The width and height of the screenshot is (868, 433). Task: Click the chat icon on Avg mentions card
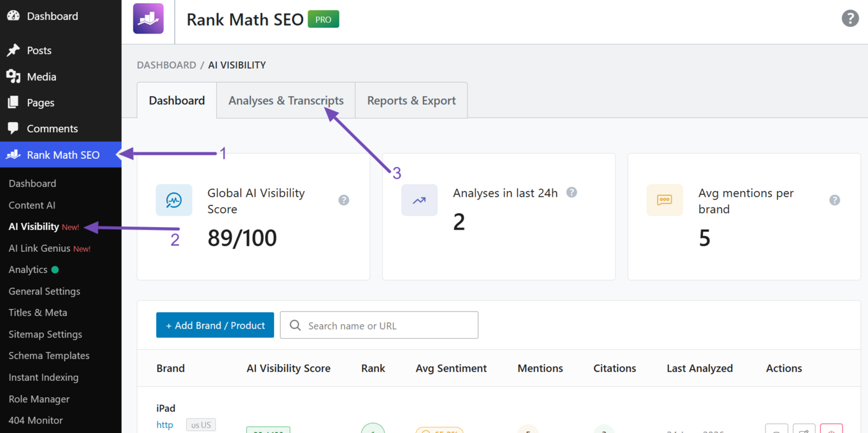(665, 200)
